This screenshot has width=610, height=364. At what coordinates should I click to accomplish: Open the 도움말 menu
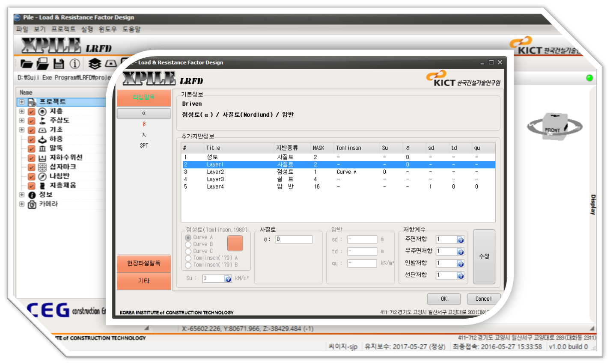coord(131,29)
